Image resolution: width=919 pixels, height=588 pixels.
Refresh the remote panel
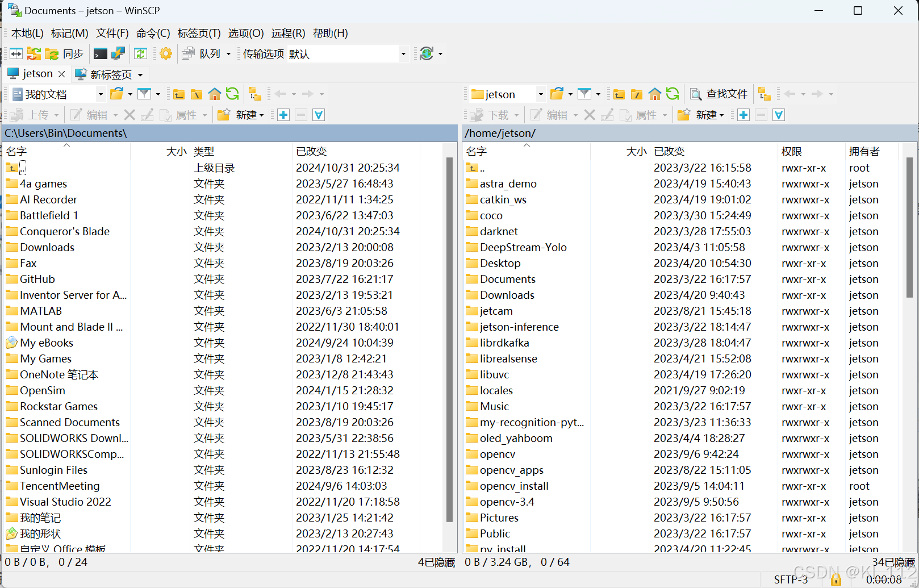tap(672, 94)
